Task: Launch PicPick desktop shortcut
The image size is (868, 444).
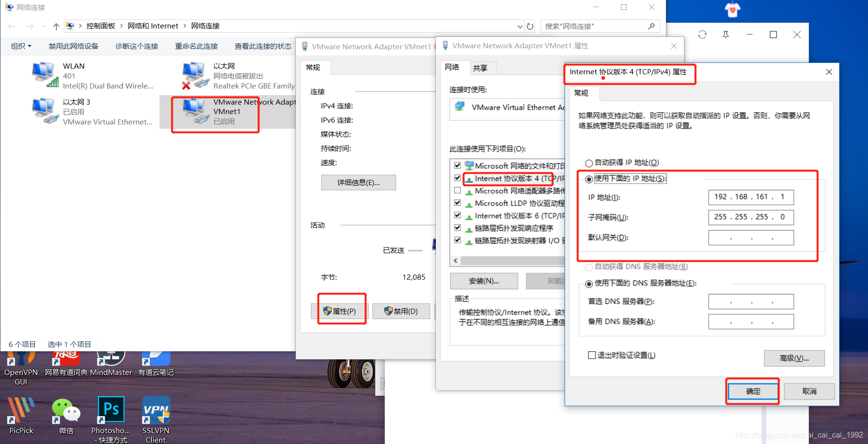Action: 21,415
